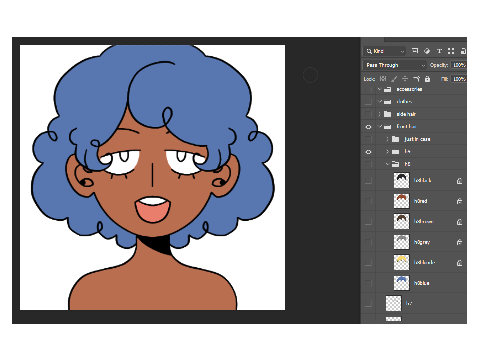
Task: Show the just in case folder
Action: point(368,139)
